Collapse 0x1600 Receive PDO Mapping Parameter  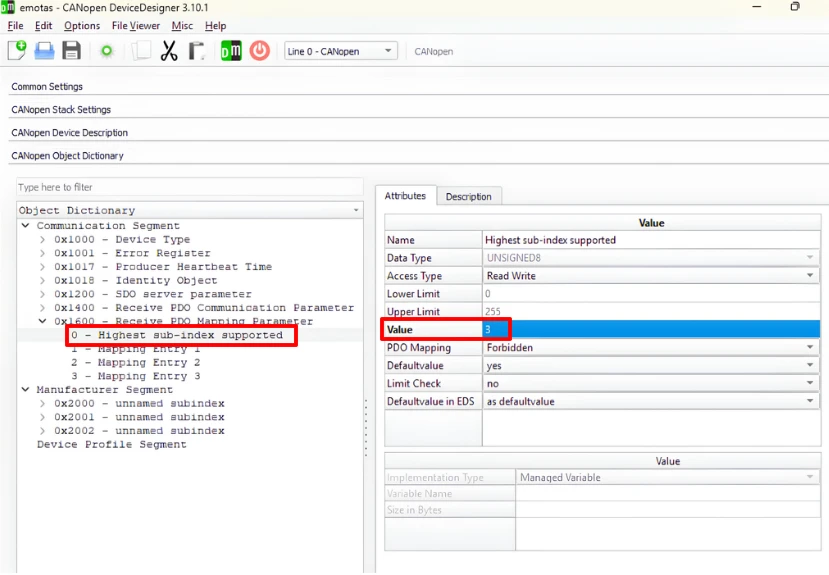[x=42, y=321]
